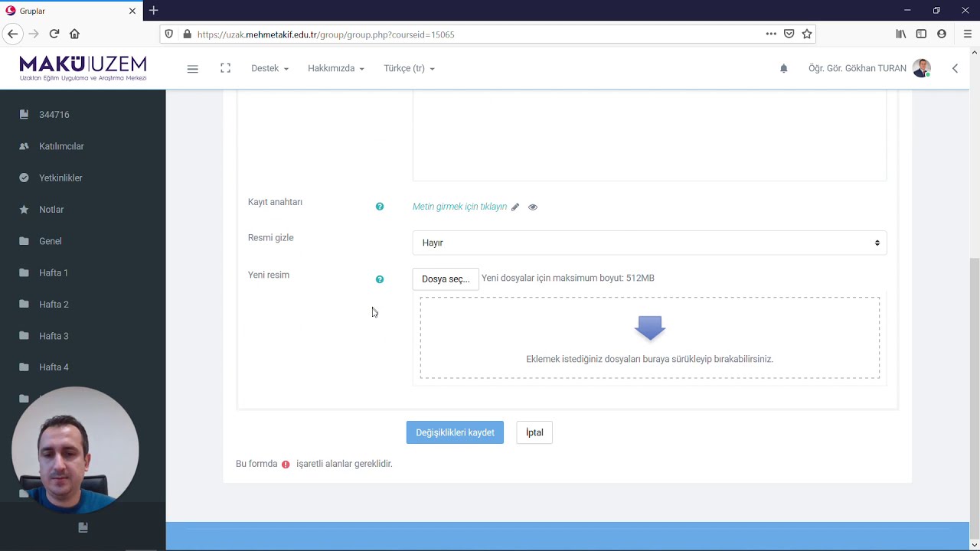Open Firefox account icon
980x551 pixels.
point(942,34)
